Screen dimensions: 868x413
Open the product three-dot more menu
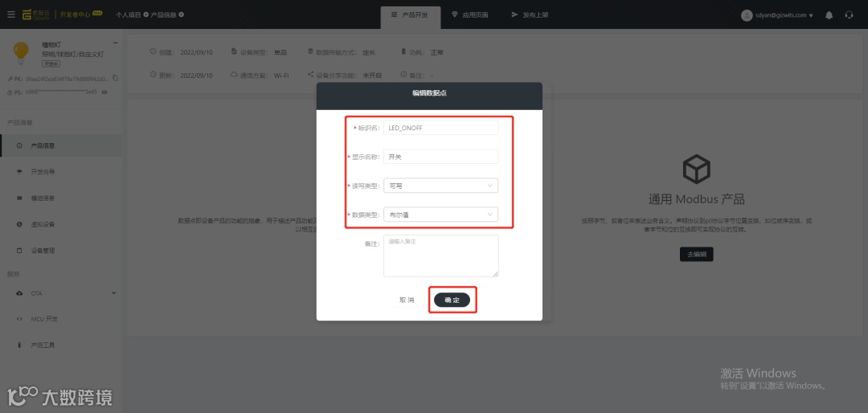tap(115, 43)
